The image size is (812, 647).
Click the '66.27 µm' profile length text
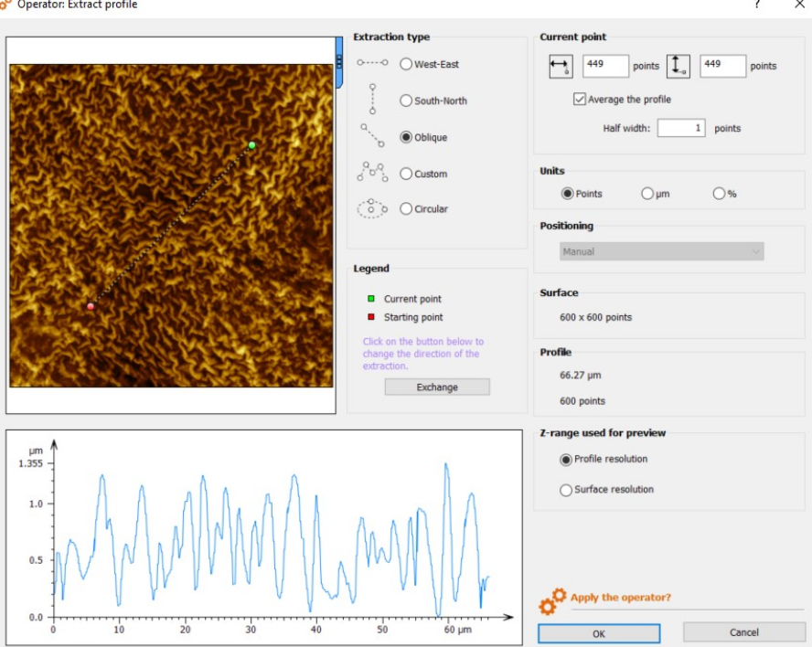580,376
